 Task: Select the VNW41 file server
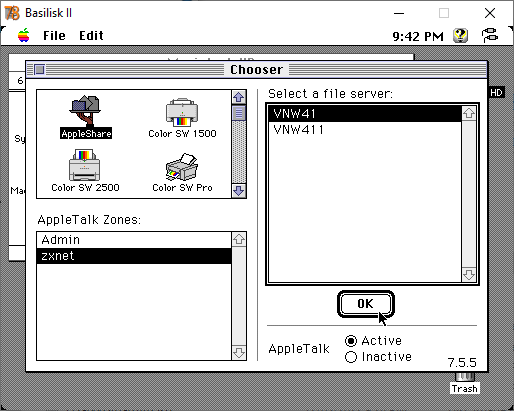tap(365, 114)
